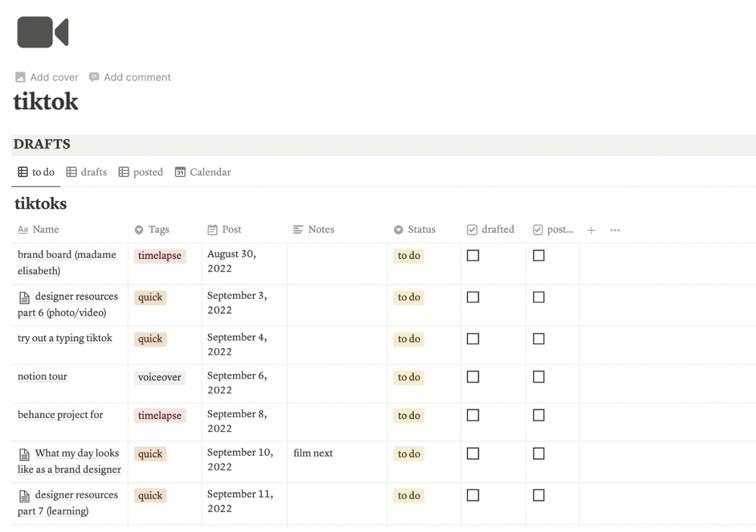
Task: Click page icon of designer resources part 6
Action: [x=24, y=298]
